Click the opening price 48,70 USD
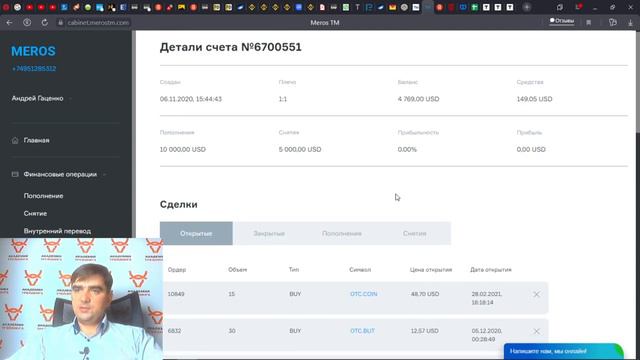The height and width of the screenshot is (360, 640). point(425,294)
